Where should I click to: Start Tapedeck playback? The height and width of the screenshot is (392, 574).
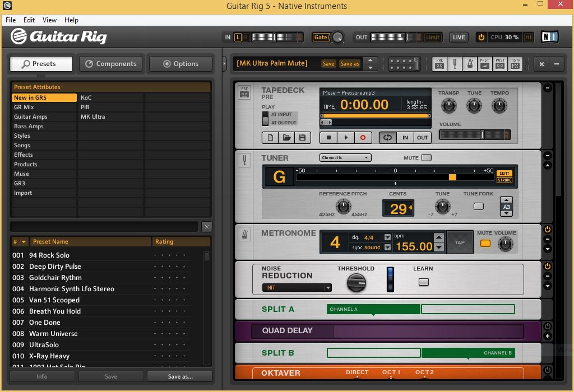coord(346,138)
